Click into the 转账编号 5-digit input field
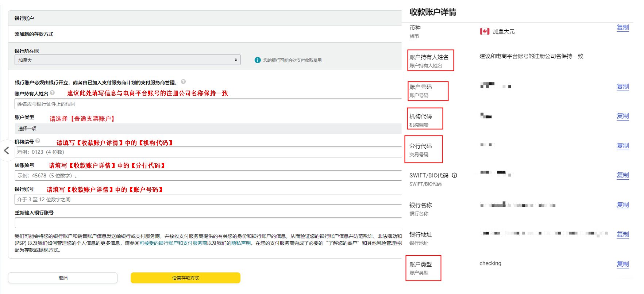The image size is (644, 294). click(x=208, y=176)
